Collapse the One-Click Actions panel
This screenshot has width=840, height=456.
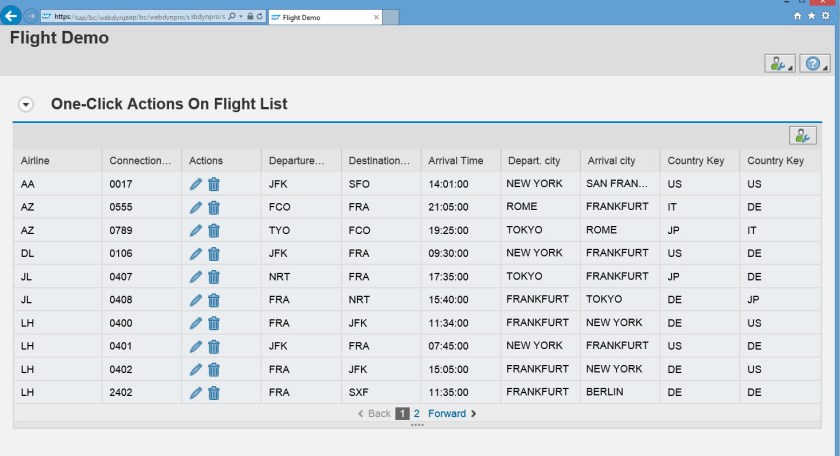click(x=27, y=104)
